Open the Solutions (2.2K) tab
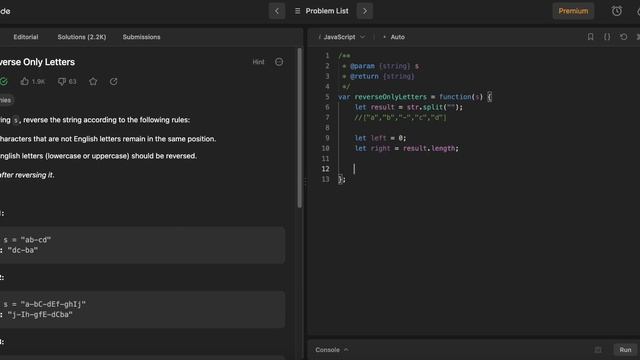 82,37
